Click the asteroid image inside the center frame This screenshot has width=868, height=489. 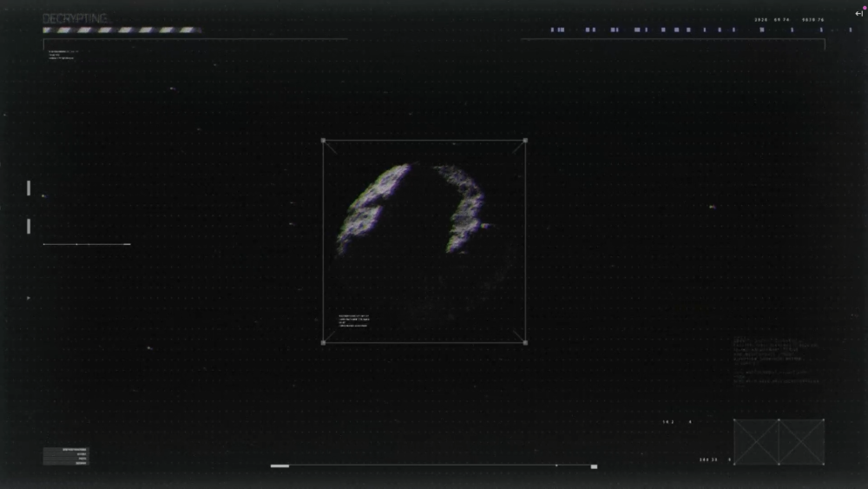[412, 208]
